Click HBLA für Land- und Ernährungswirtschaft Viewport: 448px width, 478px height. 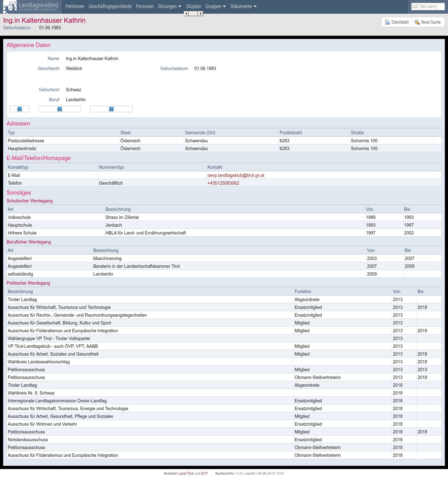point(146,233)
